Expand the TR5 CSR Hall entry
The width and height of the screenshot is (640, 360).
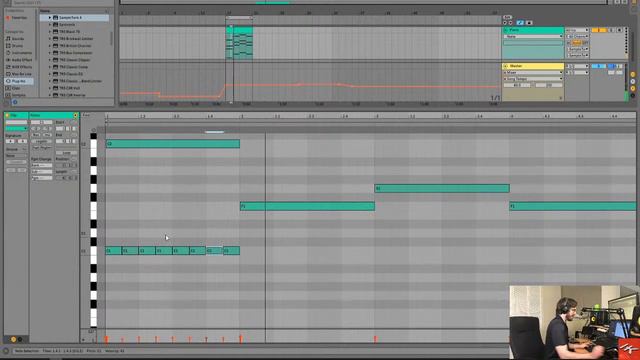(50, 88)
